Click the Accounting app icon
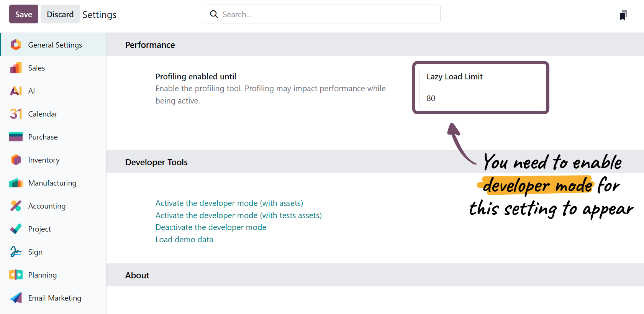644x314 pixels. 16,206
